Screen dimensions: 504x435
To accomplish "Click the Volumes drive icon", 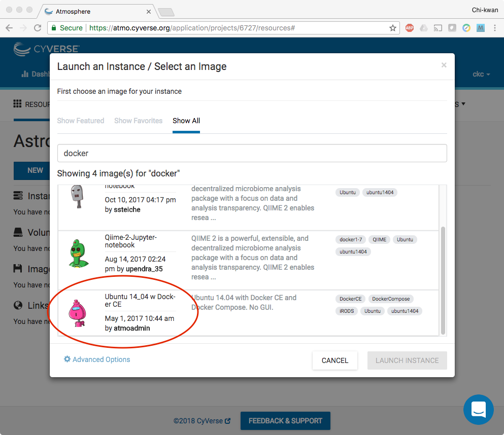I will click(x=18, y=232).
